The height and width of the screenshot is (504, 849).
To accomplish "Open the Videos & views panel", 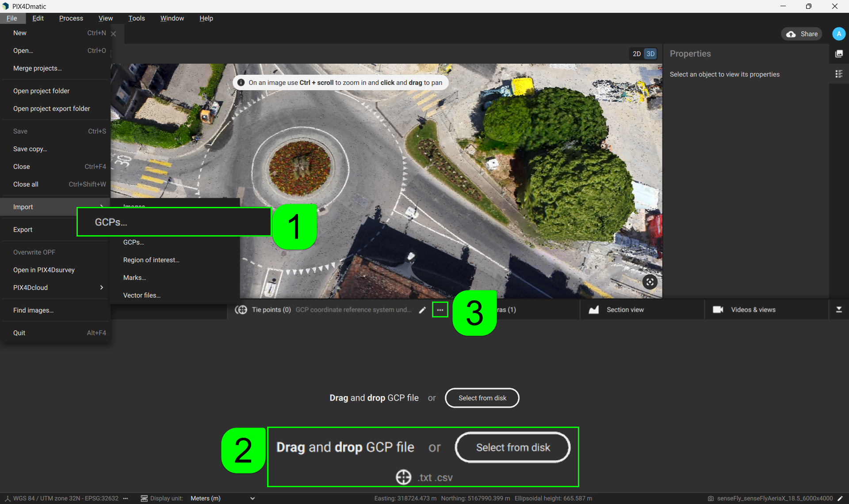I will click(753, 309).
